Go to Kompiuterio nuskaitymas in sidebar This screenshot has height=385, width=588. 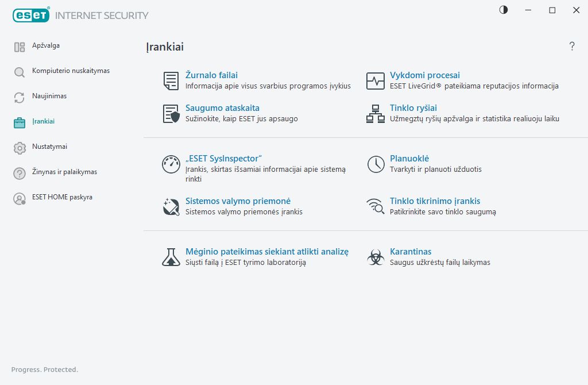click(x=71, y=71)
